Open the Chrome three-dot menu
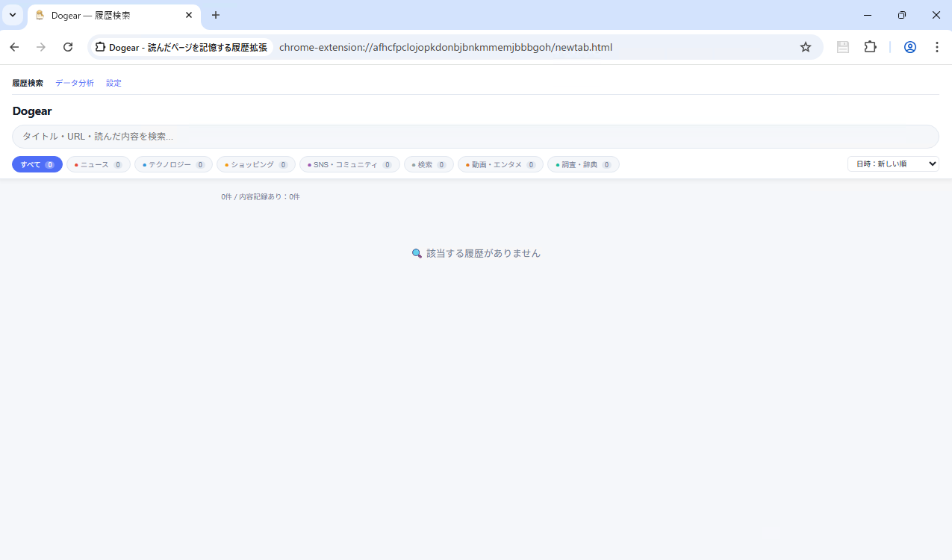 (x=937, y=47)
